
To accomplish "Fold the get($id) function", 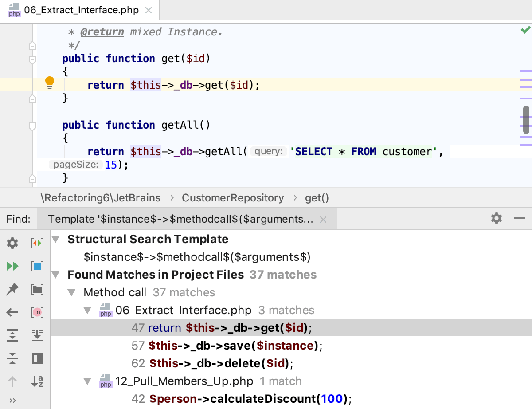I will 31,59.
